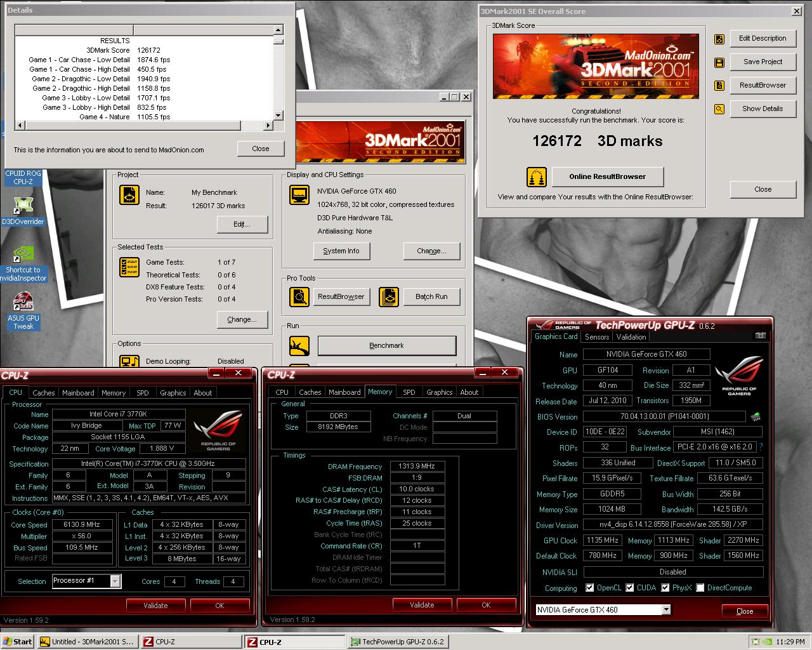Click the Project icon in 3DMark window

coord(129,195)
